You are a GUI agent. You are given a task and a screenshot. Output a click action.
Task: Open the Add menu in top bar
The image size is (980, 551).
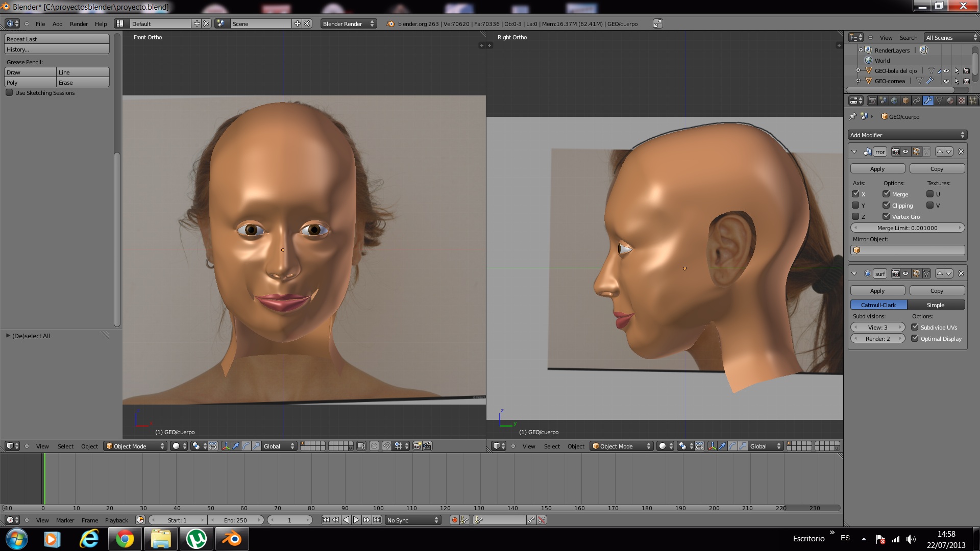57,24
